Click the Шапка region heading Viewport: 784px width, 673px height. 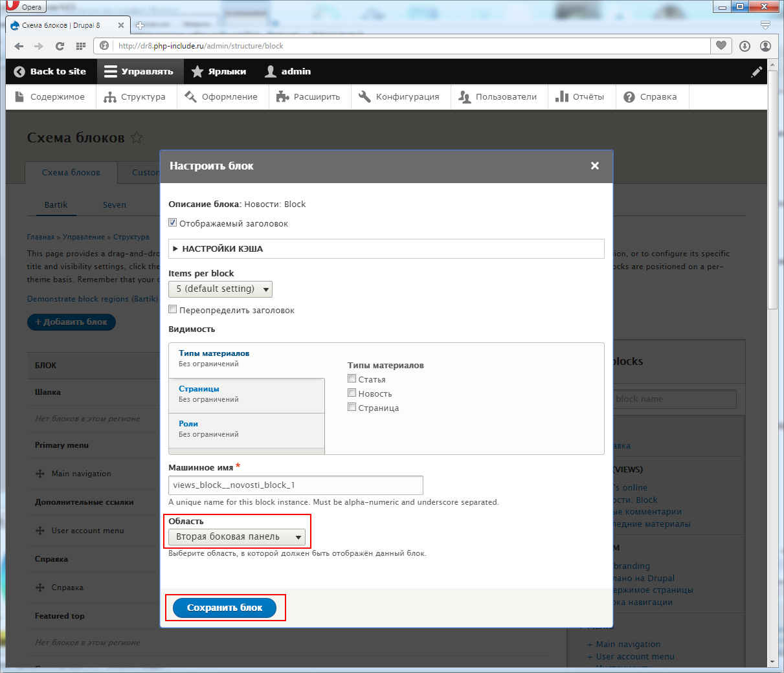click(48, 392)
